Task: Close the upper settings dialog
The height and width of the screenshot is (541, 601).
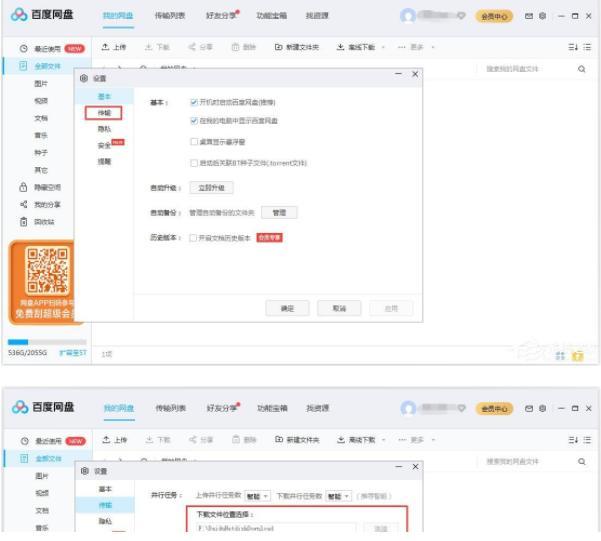Action: (x=415, y=74)
